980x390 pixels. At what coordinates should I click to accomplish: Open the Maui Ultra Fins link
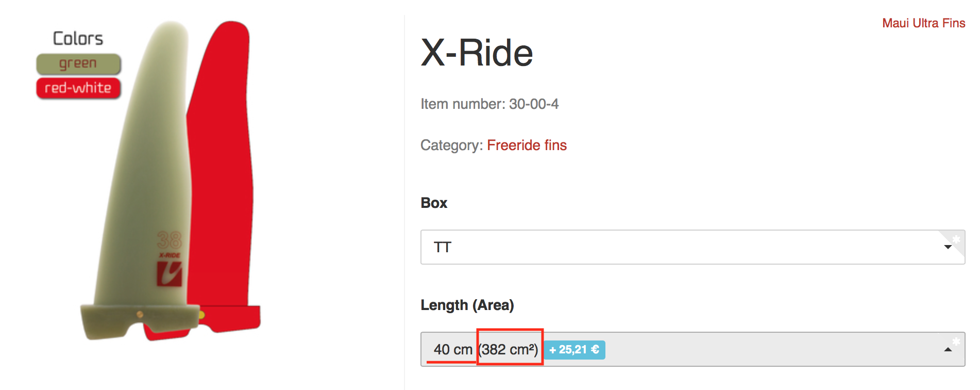(923, 23)
